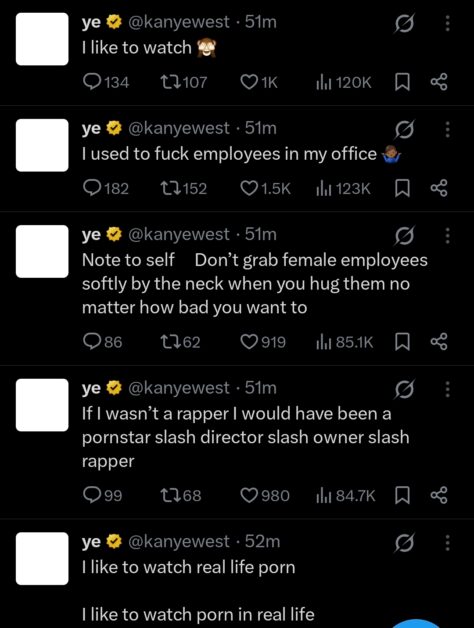Viewport: 474px width, 628px height.
Task: Share the post with 84.7K views
Action: pos(439,495)
